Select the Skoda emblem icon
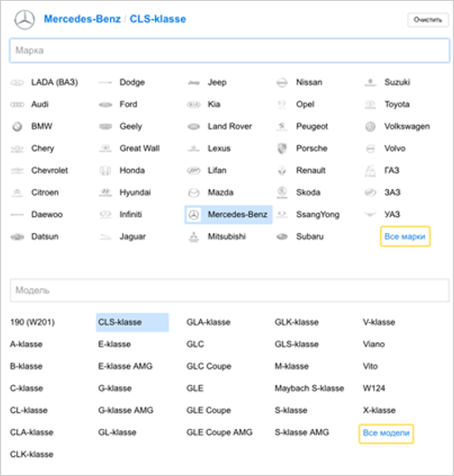Screen dimensions: 454x476 click(282, 193)
